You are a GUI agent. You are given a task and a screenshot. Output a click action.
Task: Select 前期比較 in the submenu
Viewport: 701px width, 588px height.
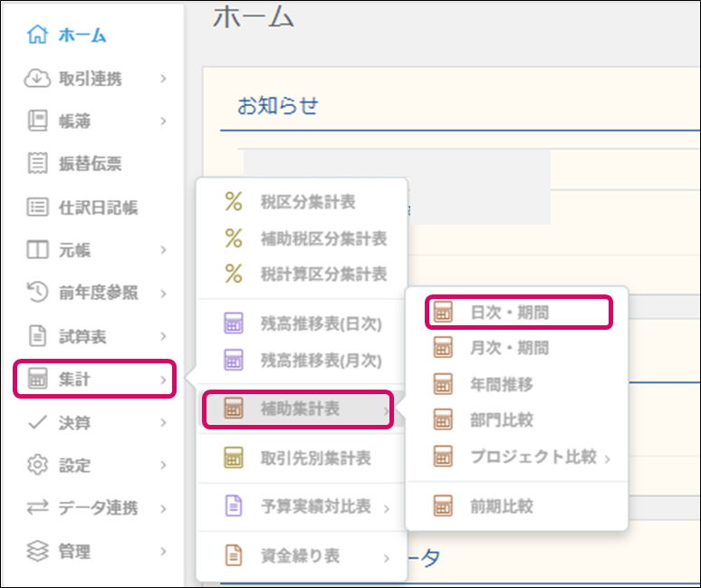tap(501, 506)
